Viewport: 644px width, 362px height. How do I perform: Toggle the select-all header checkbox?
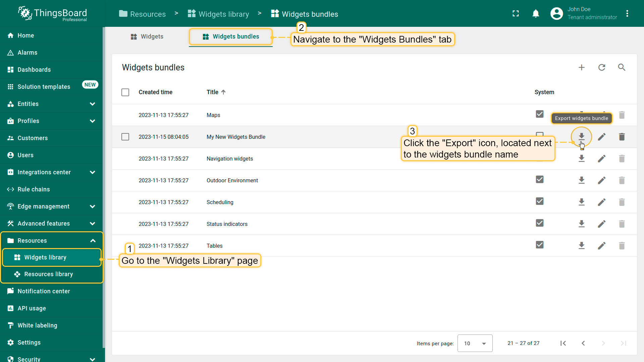[x=125, y=92]
